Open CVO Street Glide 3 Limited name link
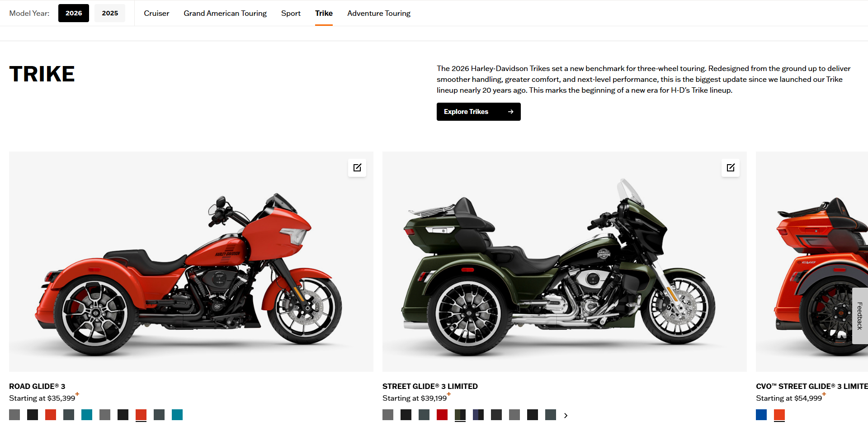Image resolution: width=868 pixels, height=431 pixels. (812, 386)
